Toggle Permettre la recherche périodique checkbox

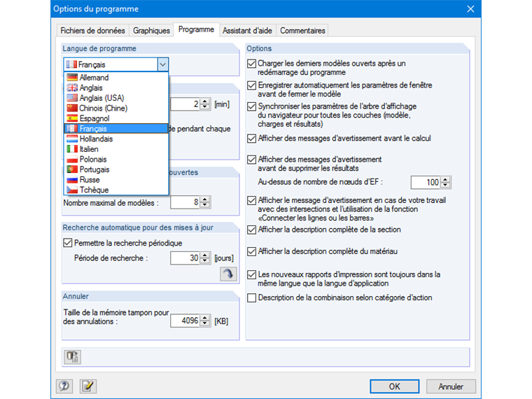coord(67,243)
